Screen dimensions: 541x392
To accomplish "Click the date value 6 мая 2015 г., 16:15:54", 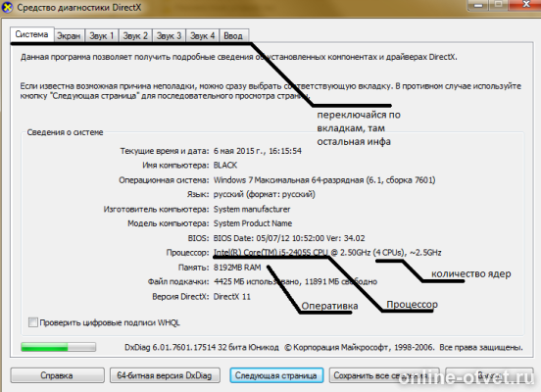I will tap(258, 151).
